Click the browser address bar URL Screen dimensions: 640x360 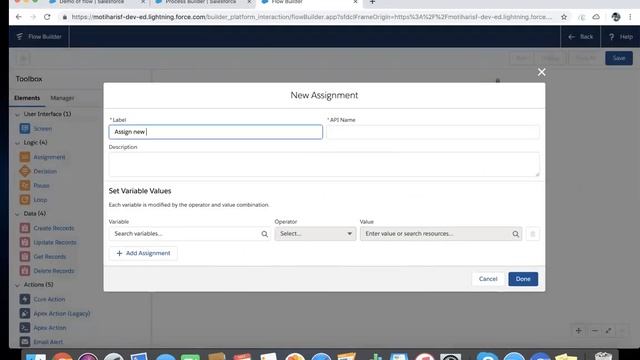pos(311,17)
